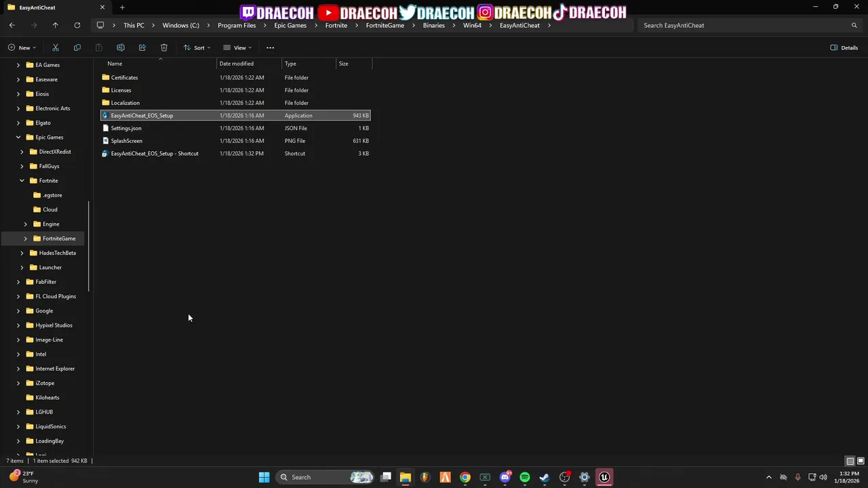Open Steam from taskbar
The image size is (868, 488).
click(545, 477)
